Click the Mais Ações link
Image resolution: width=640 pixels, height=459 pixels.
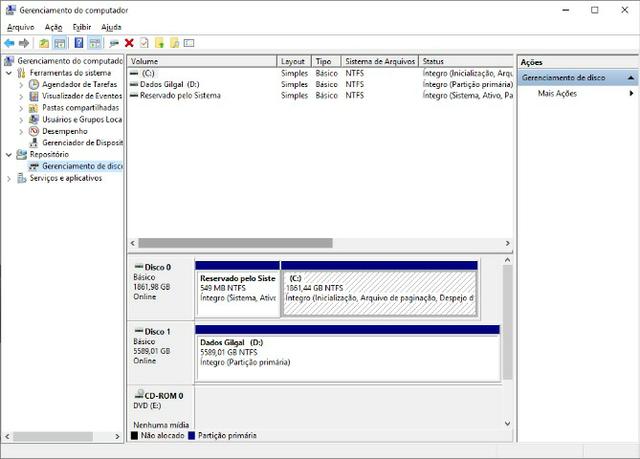click(557, 93)
